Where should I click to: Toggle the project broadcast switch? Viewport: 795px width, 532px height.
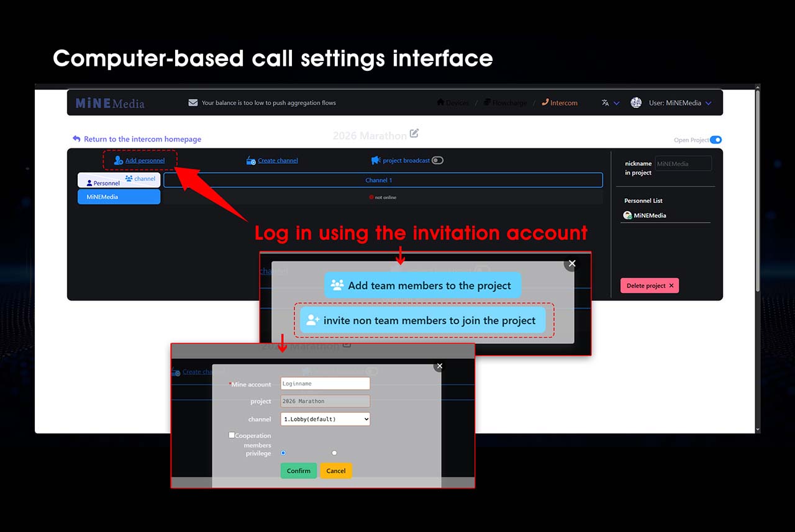pyautogui.click(x=438, y=160)
